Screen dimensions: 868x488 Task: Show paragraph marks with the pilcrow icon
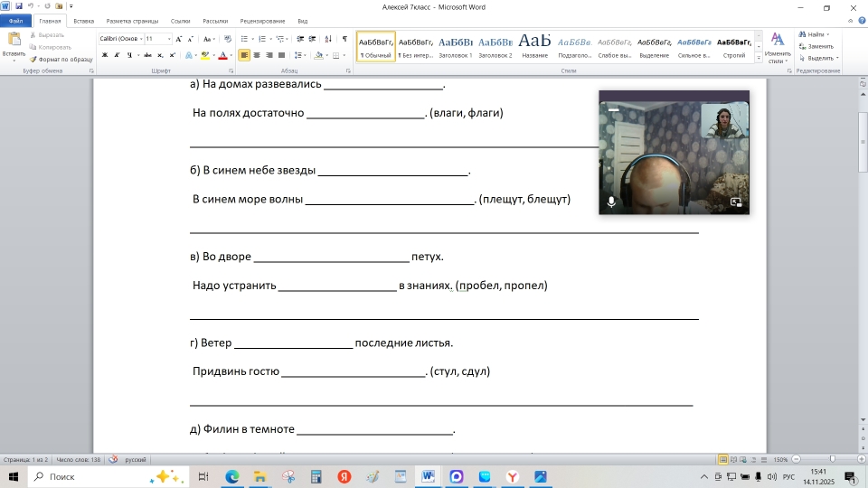[344, 39]
